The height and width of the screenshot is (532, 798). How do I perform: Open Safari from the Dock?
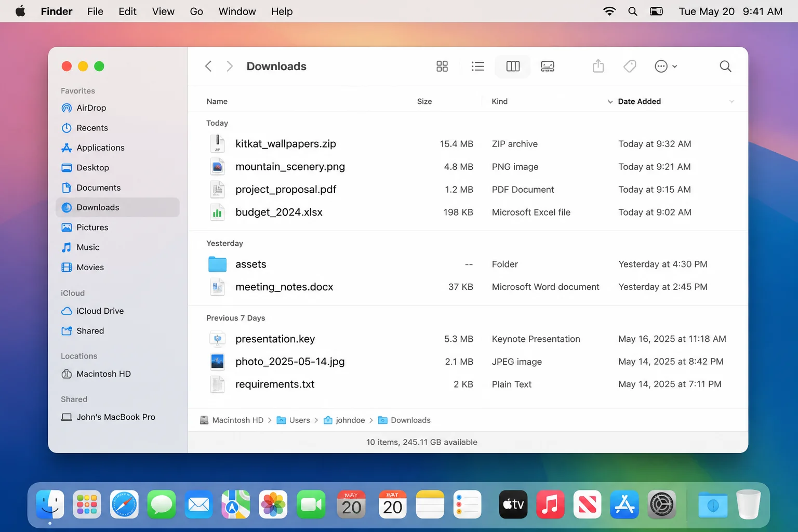coord(124,504)
